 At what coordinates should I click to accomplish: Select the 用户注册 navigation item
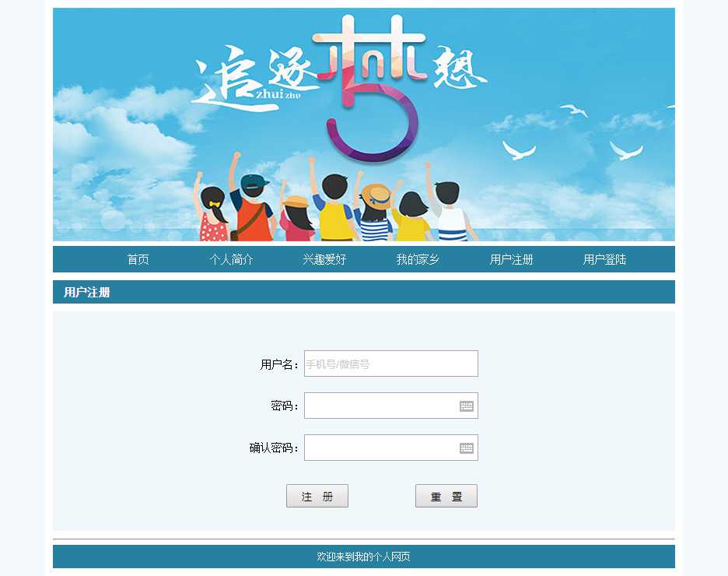511,259
